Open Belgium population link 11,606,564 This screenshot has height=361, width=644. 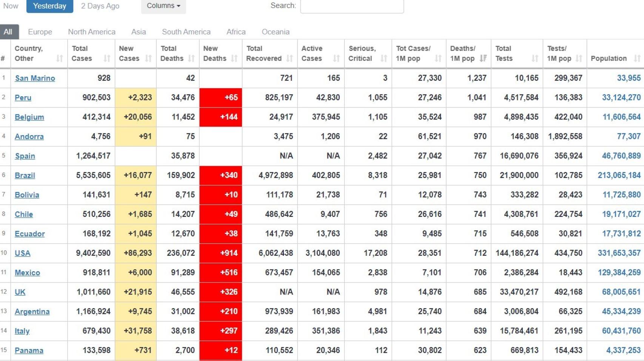(x=622, y=117)
